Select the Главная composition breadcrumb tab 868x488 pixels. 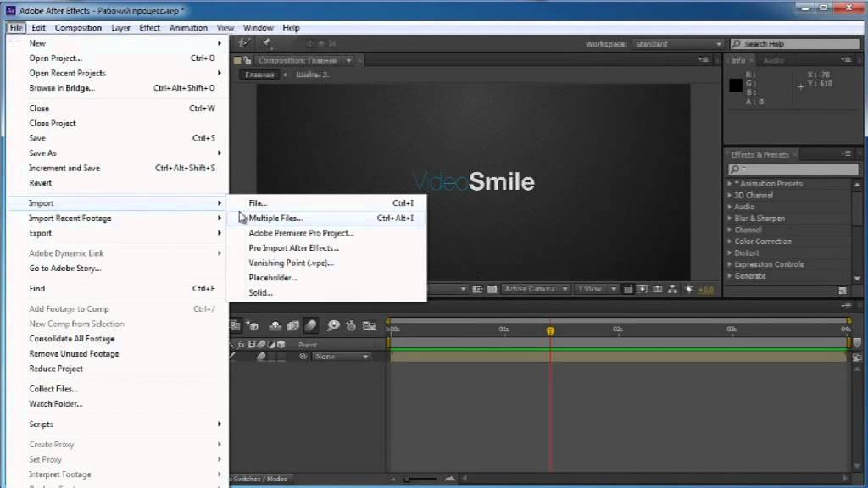click(259, 75)
